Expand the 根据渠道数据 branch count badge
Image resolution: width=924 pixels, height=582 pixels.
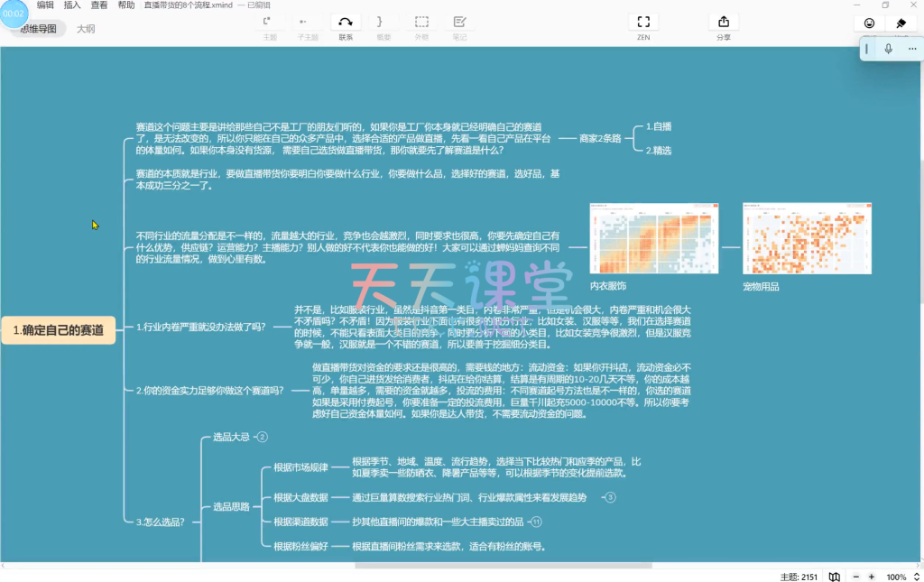point(536,522)
